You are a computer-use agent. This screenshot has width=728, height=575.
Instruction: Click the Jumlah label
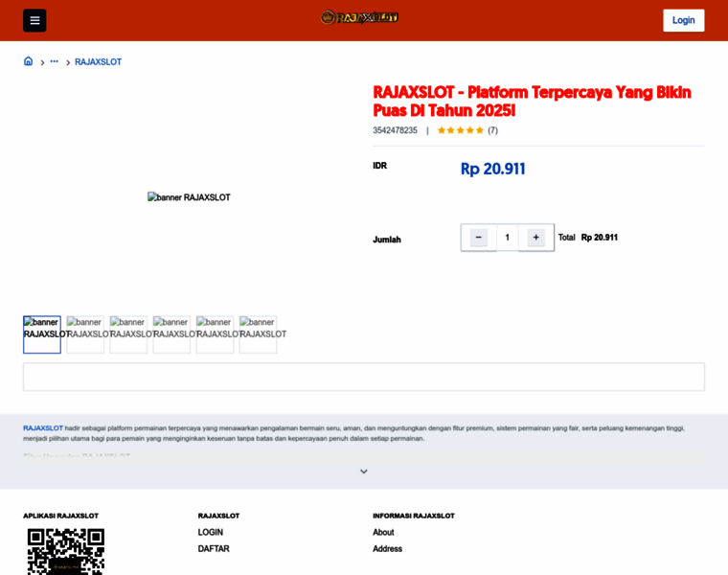[x=387, y=240]
